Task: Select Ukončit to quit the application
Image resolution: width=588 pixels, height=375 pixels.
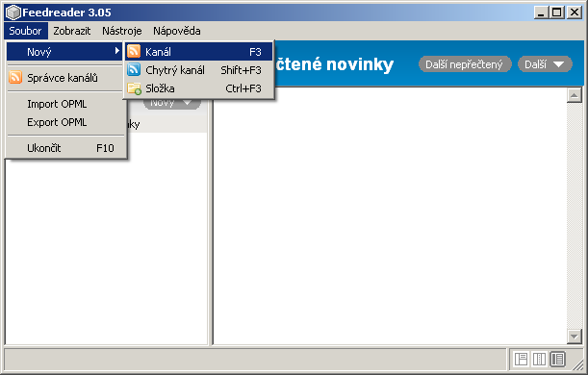Action: tap(65, 148)
